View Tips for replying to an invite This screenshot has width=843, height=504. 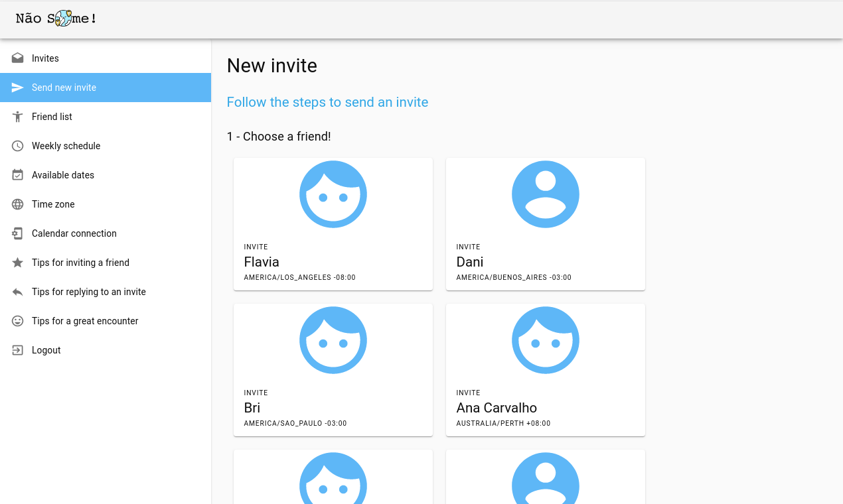click(106, 292)
